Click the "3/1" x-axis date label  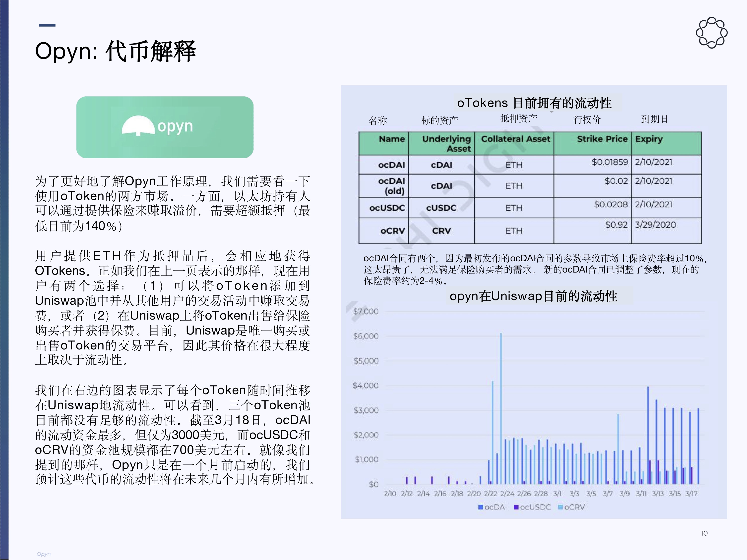coord(557,494)
